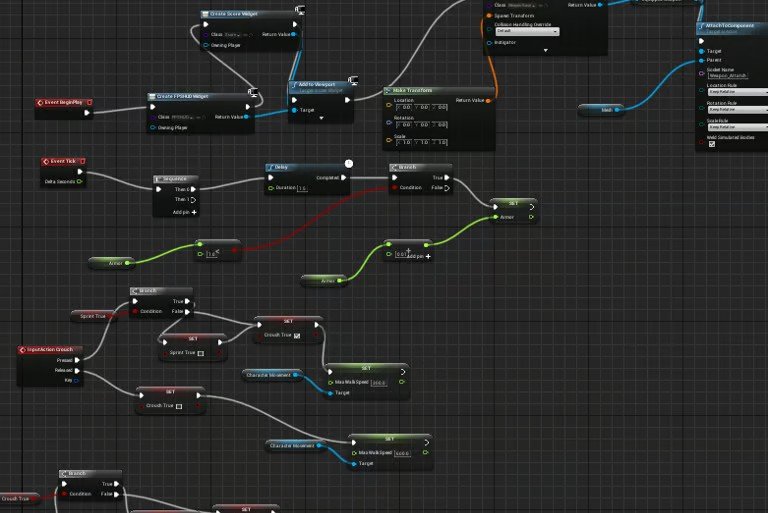Click SET Armor node input Armor pin
Screen dimensions: 768x513
tap(496, 217)
